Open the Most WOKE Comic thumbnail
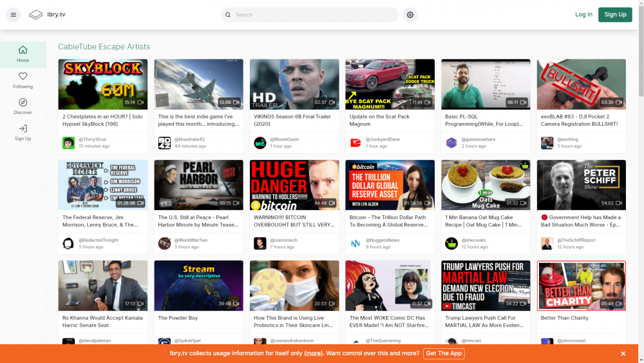The width and height of the screenshot is (644, 363). [390, 286]
